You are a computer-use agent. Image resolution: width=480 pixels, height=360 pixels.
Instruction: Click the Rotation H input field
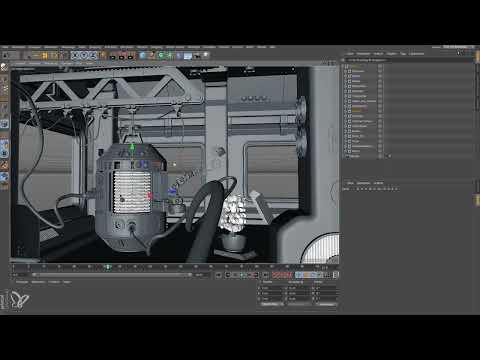(327, 288)
